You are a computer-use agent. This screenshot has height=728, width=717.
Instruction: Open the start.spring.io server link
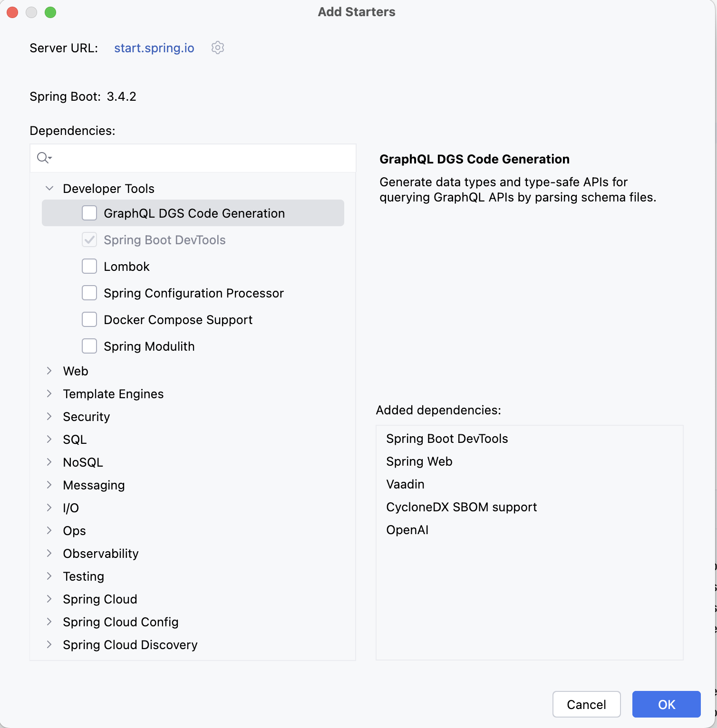coord(154,48)
